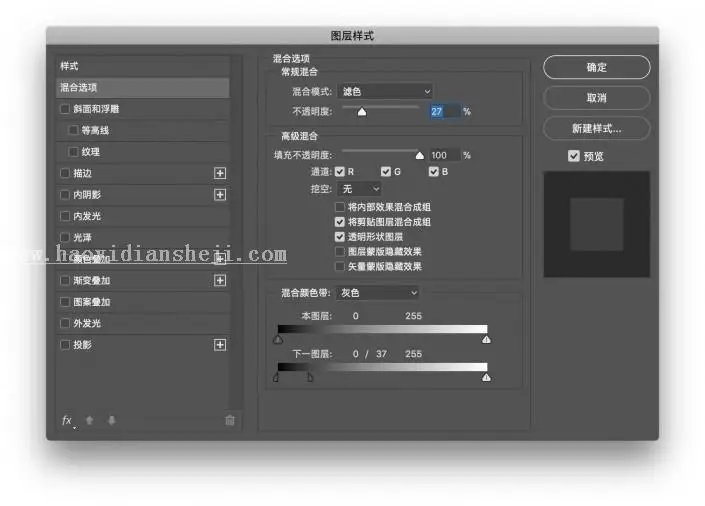705x506 pixels.
Task: Enable the 投影 checkbox
Action: pos(65,345)
